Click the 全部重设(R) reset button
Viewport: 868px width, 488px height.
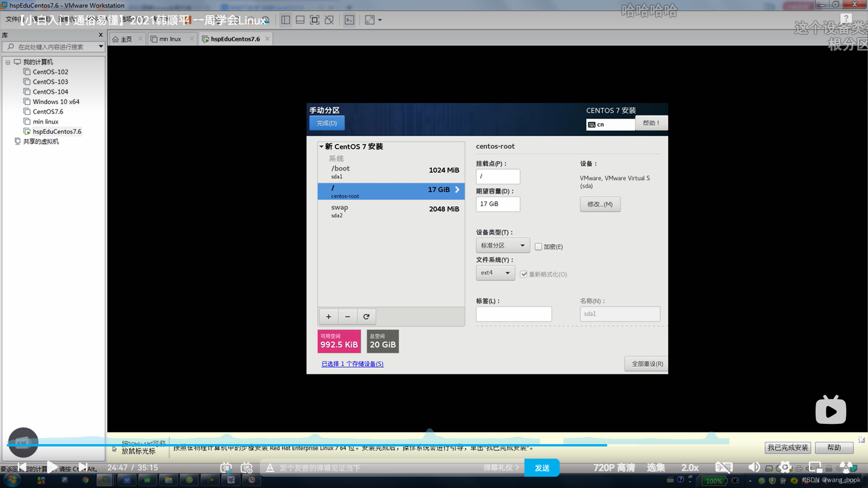click(x=647, y=364)
